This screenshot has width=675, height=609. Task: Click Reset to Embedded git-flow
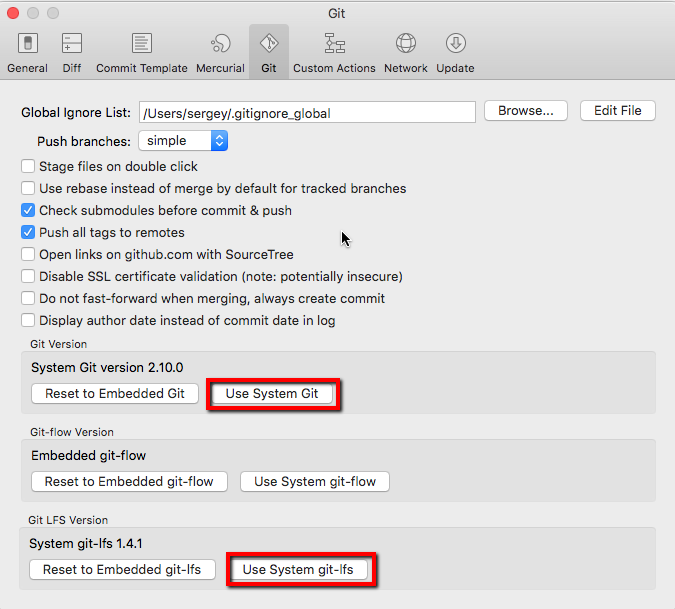tap(129, 481)
